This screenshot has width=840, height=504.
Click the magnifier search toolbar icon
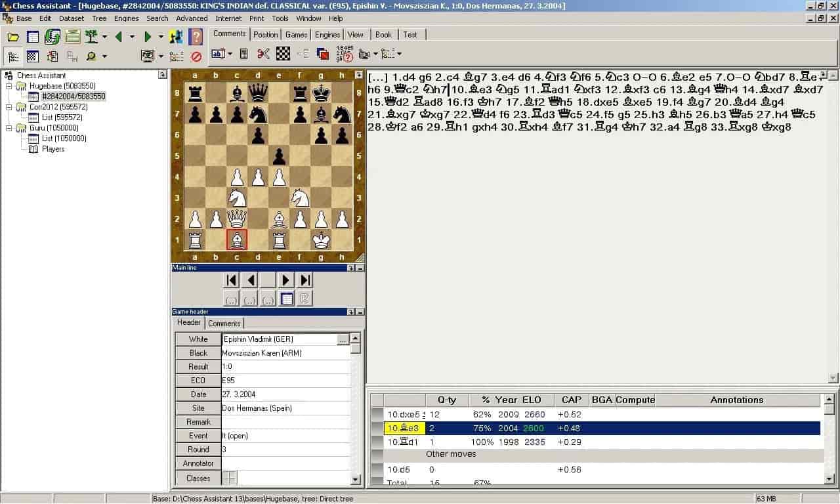pos(91,56)
